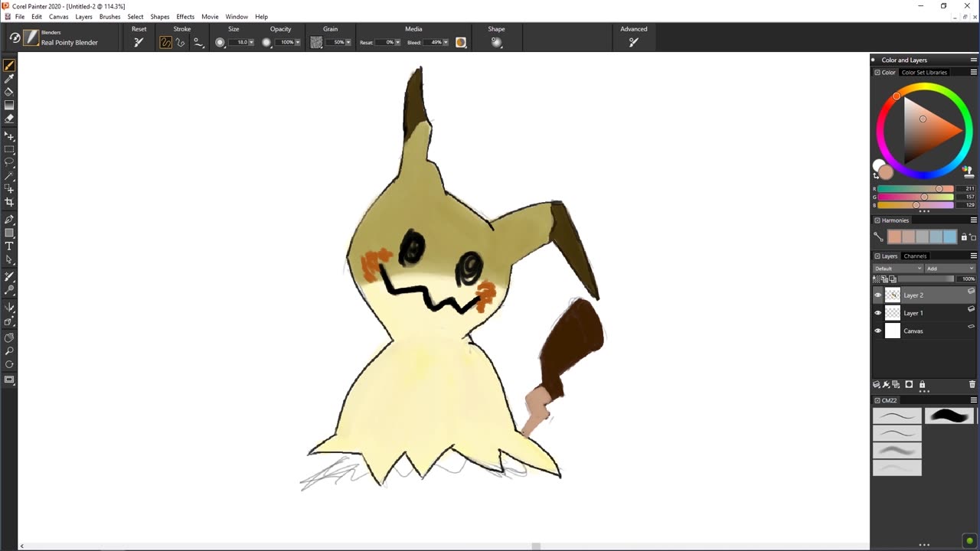Toggle the Layers panel checkbox

pos(877,256)
